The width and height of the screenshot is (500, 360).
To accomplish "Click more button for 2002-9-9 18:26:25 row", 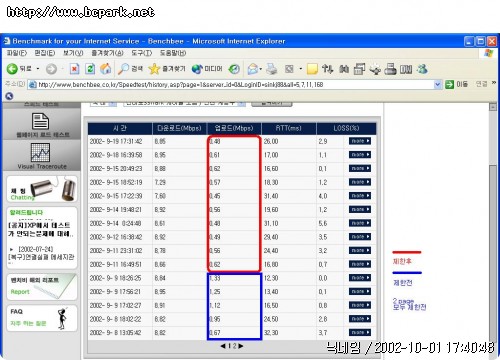I will (x=360, y=278).
